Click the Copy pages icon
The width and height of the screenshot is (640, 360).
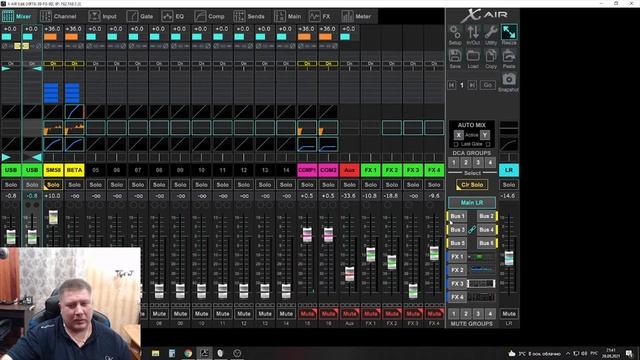point(491,56)
